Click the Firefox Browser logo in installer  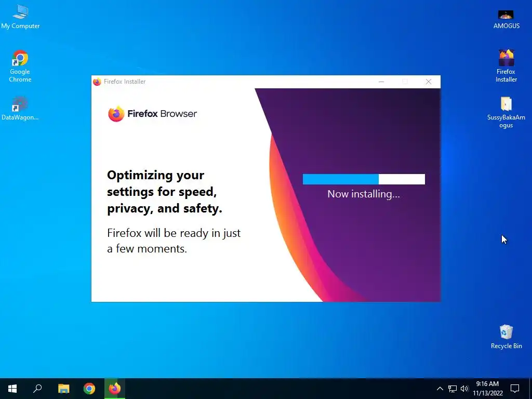[152, 114]
